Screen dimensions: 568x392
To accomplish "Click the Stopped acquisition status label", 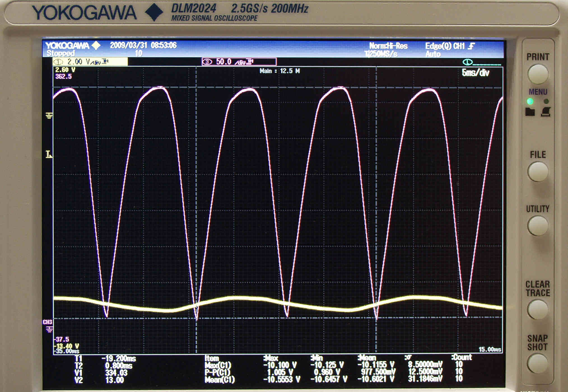I will click(x=61, y=53).
